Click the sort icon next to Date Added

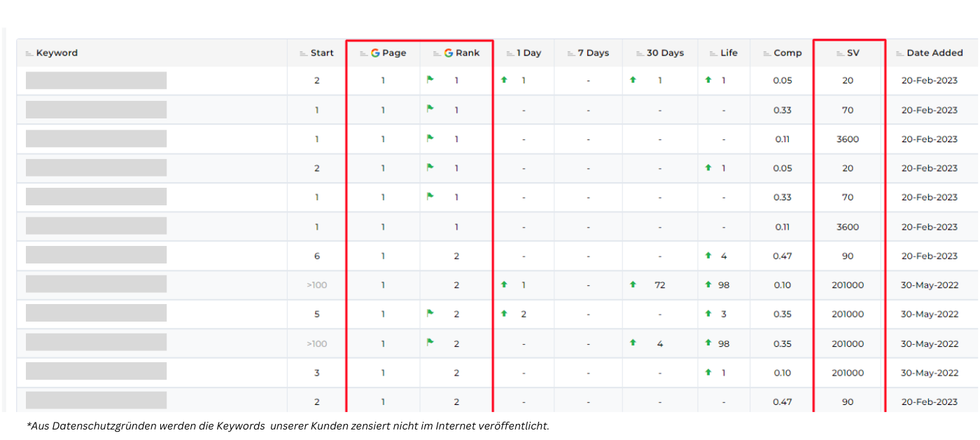899,53
